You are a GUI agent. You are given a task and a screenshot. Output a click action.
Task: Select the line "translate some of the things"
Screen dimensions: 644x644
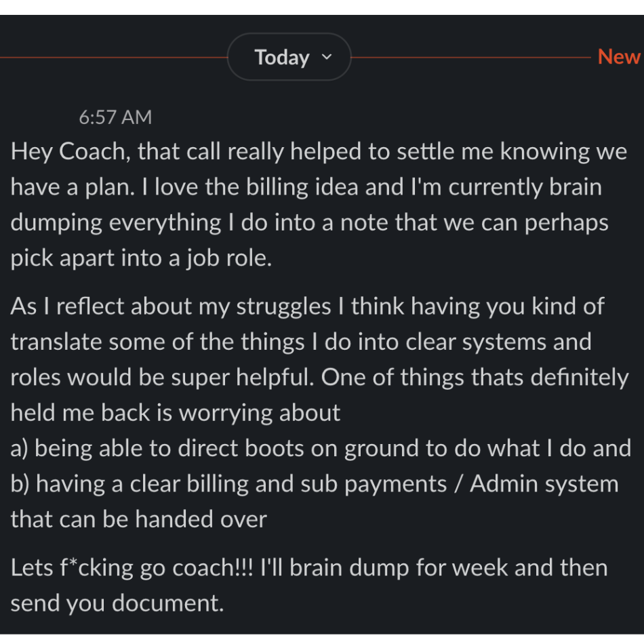tap(301, 342)
